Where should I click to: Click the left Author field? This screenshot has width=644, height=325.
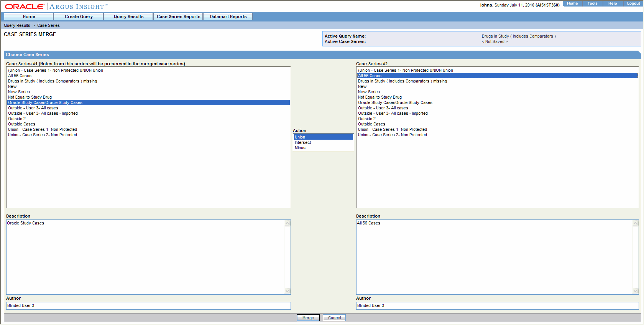click(148, 305)
